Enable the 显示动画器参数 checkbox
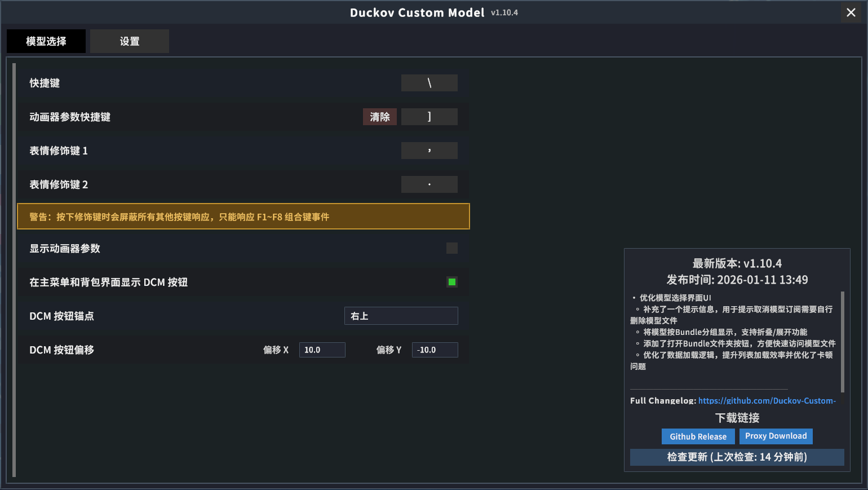 (451, 248)
